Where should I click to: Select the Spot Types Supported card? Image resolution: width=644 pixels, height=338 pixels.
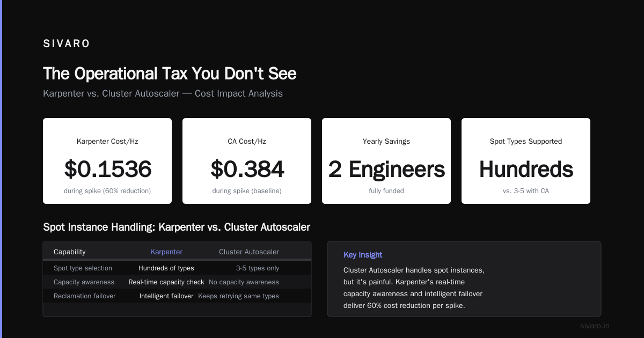click(x=526, y=161)
